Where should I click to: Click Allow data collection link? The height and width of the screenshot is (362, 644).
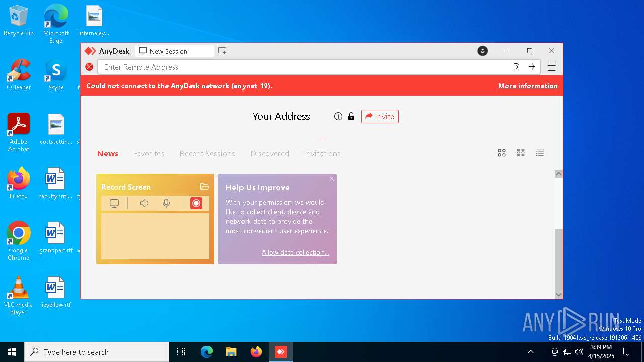coord(295,252)
